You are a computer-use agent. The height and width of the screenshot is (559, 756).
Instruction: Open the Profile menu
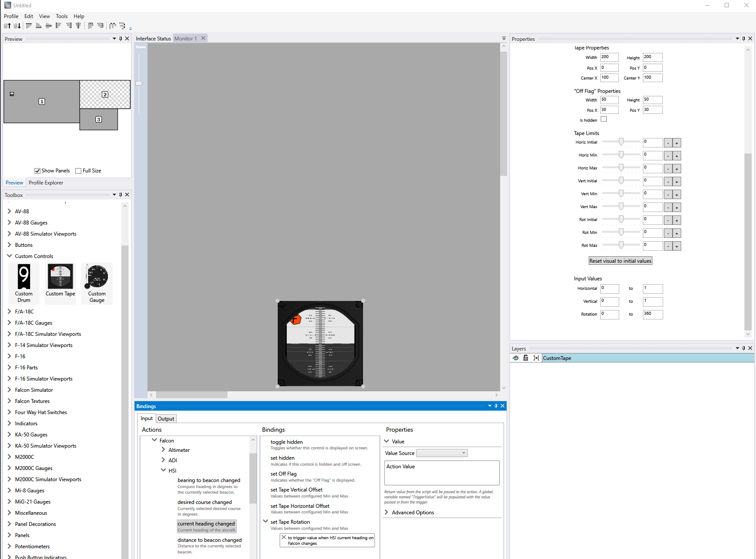[11, 16]
